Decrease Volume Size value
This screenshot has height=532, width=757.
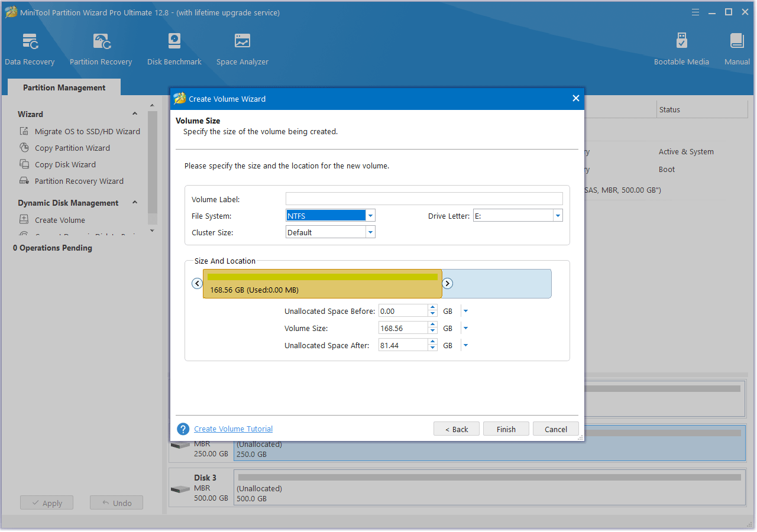coord(433,331)
